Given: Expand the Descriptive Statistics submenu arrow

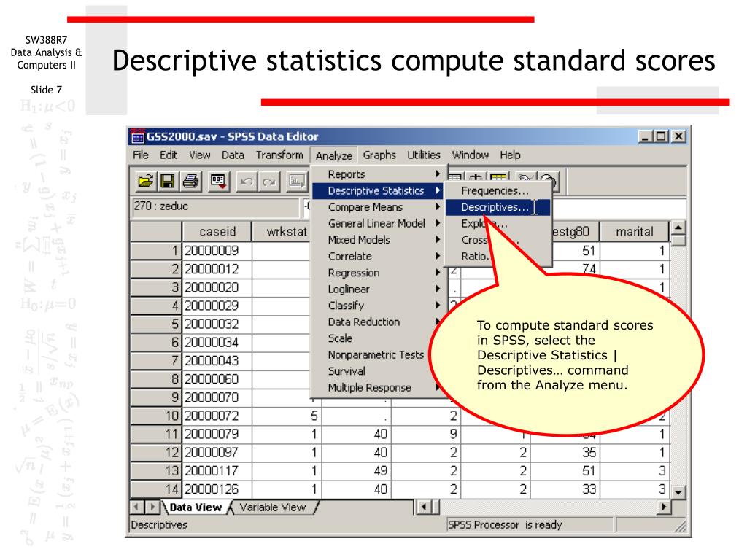Looking at the screenshot, I should coord(438,190).
